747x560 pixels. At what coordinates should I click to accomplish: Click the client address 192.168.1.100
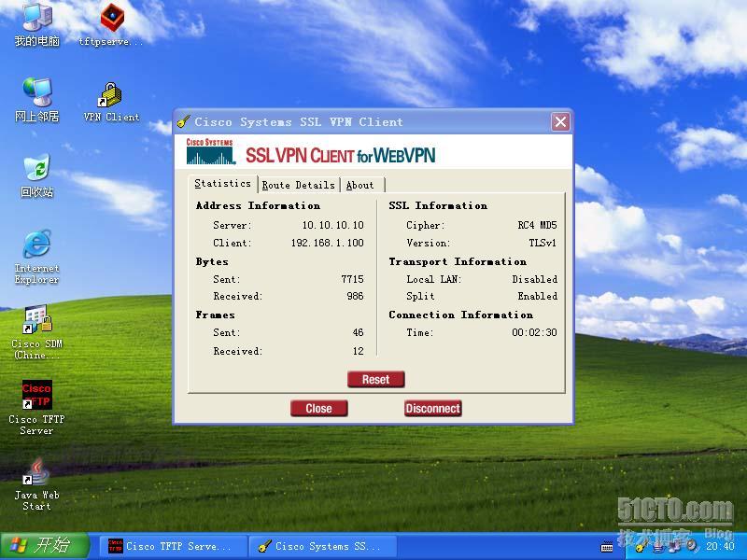click(x=328, y=243)
